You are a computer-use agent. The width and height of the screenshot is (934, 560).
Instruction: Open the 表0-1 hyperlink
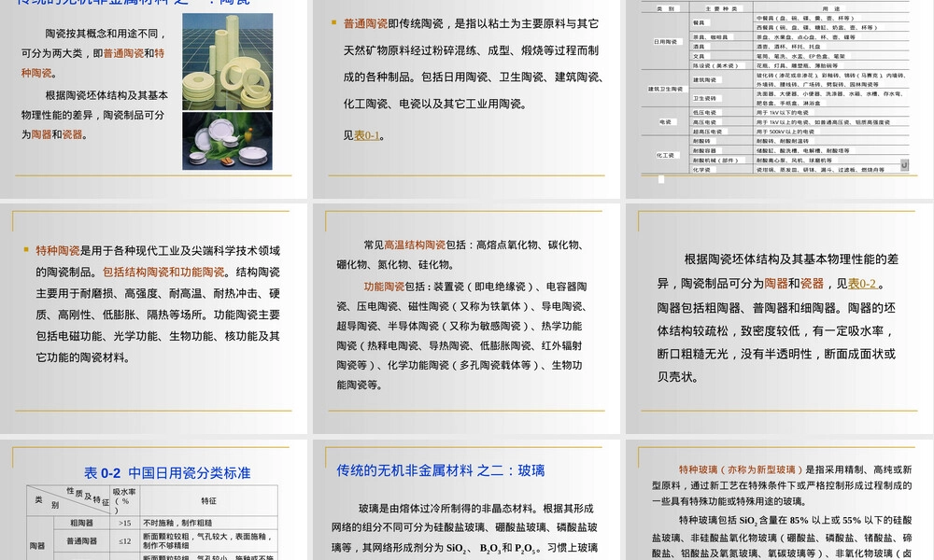point(367,135)
